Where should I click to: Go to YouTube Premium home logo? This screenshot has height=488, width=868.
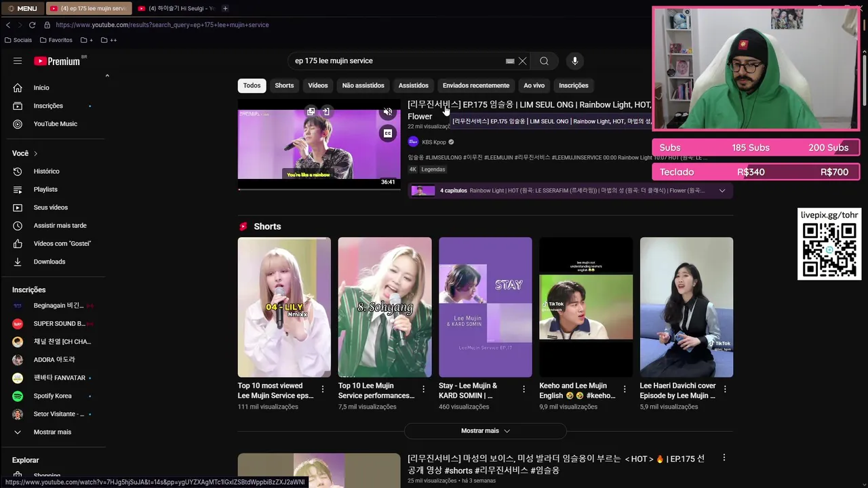(57, 61)
